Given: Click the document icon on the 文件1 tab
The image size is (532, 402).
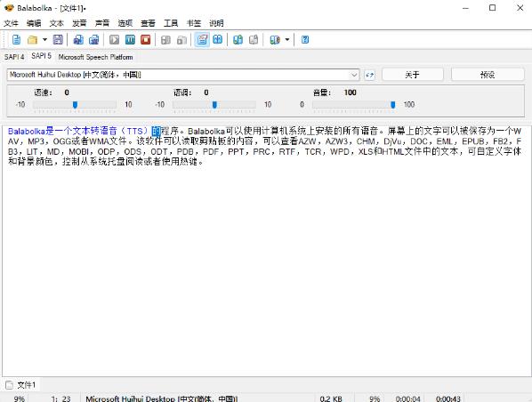Looking at the screenshot, I should tap(10, 385).
